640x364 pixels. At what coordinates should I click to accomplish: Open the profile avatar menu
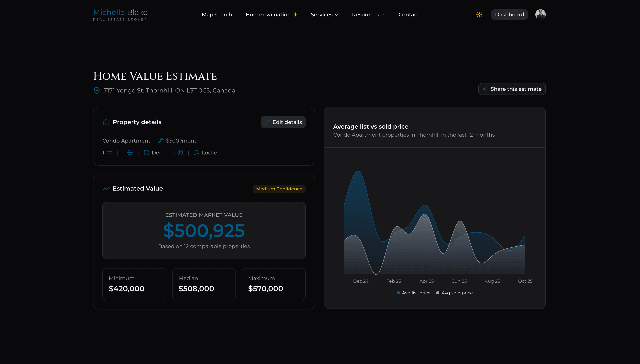click(x=540, y=15)
